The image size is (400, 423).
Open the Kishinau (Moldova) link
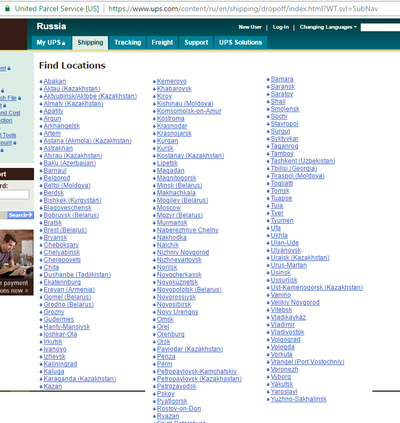click(185, 104)
